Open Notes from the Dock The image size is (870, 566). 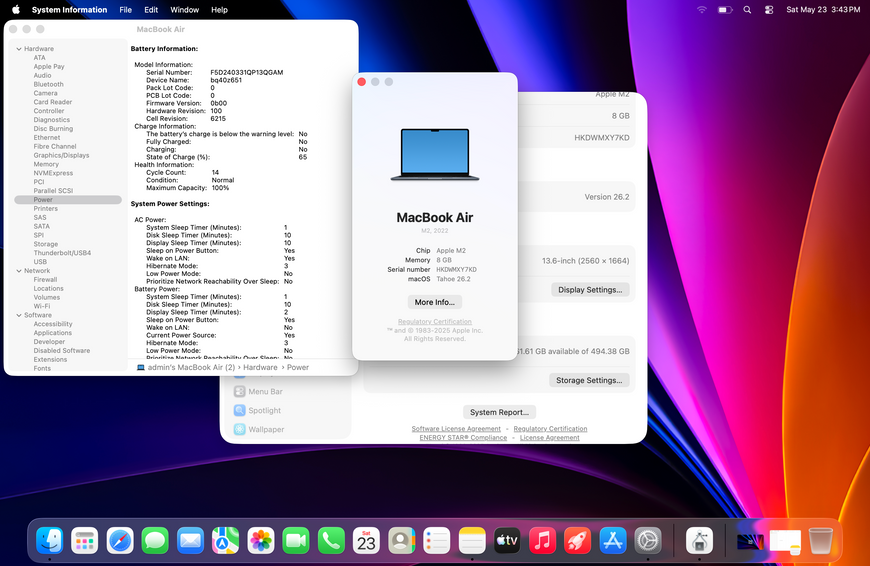472,540
